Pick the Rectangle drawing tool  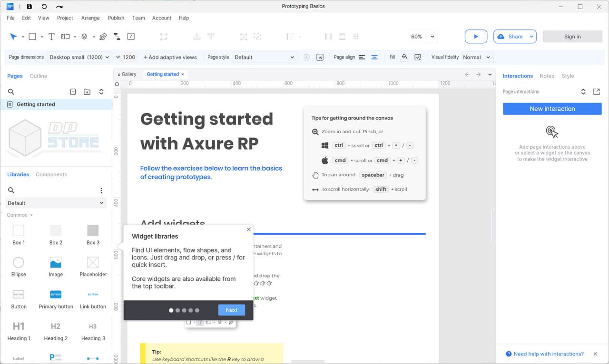coord(32,37)
